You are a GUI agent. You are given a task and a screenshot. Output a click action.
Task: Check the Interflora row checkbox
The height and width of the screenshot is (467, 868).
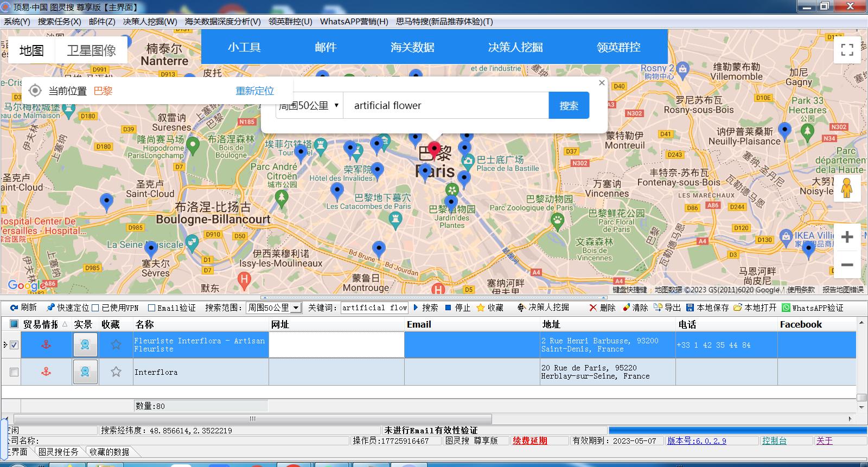pyautogui.click(x=14, y=372)
